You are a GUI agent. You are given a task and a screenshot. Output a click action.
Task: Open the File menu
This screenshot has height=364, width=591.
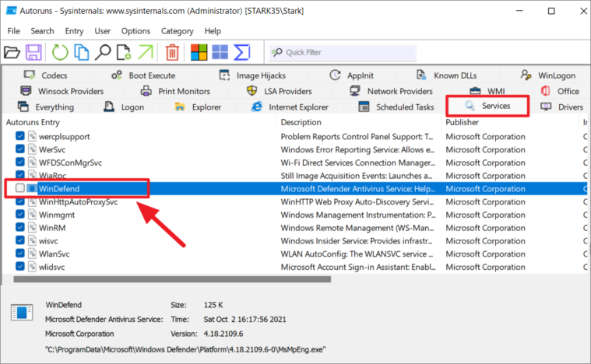coord(13,31)
